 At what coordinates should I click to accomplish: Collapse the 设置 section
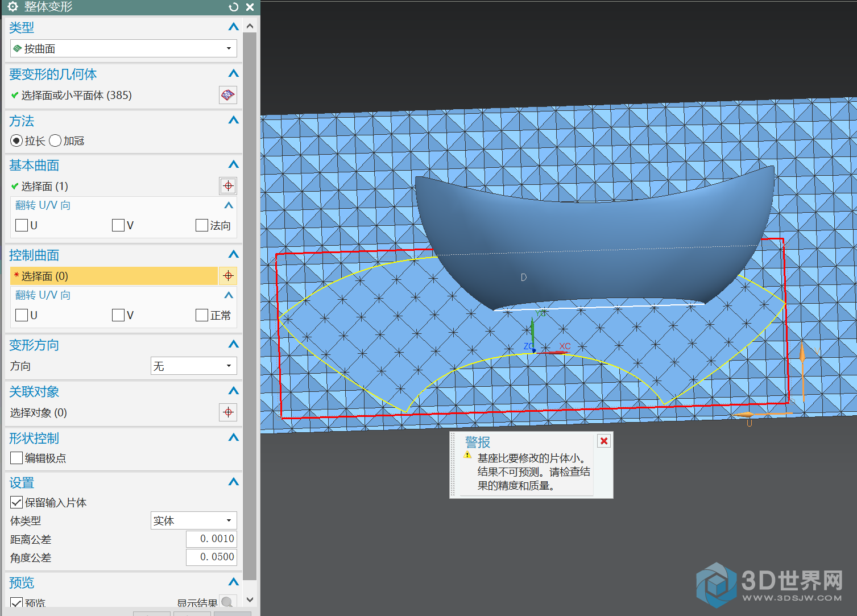(233, 482)
